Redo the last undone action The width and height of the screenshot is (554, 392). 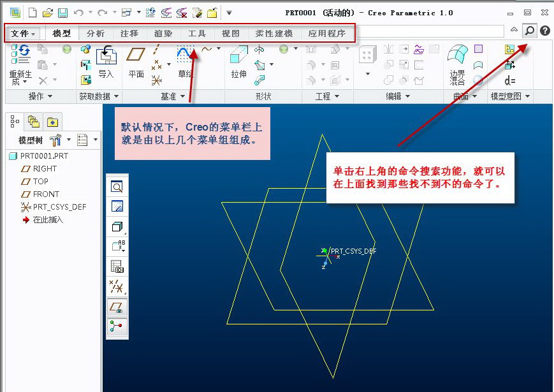pyautogui.click(x=103, y=13)
